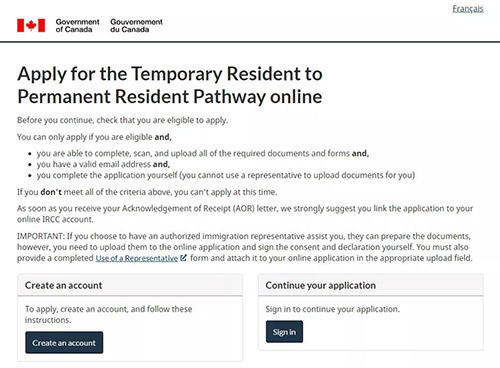Viewport: 500px width, 368px height.
Task: Click the 'Sign in to continue your application' text
Action: click(x=332, y=309)
